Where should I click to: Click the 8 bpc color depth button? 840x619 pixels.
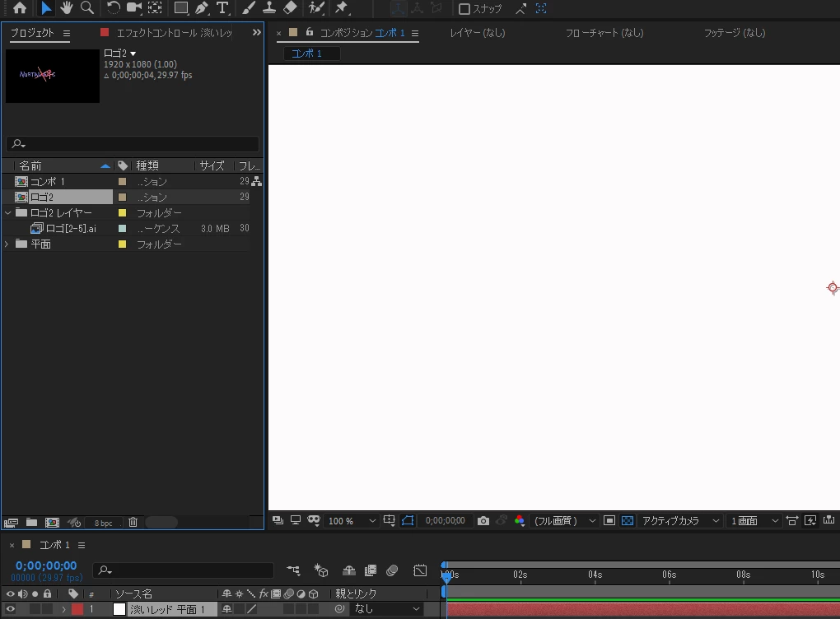coord(104,524)
